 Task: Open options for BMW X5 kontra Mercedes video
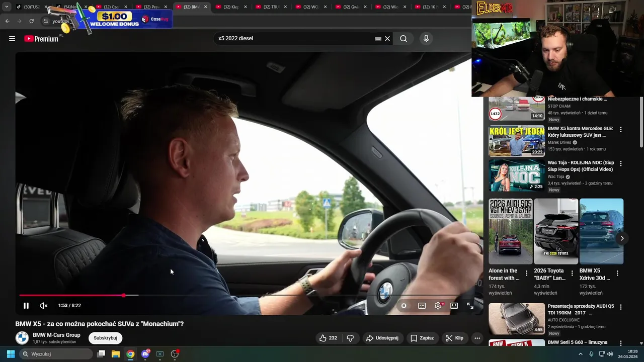pyautogui.click(x=620, y=129)
